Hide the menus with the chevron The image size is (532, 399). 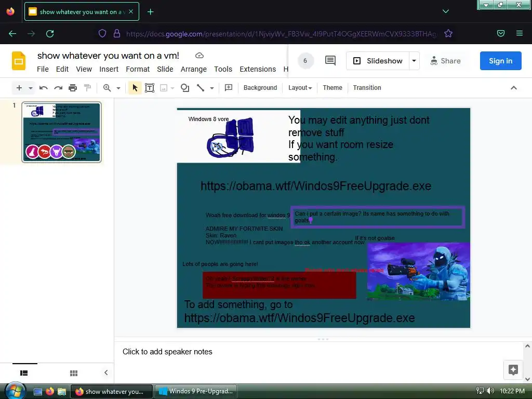(514, 88)
